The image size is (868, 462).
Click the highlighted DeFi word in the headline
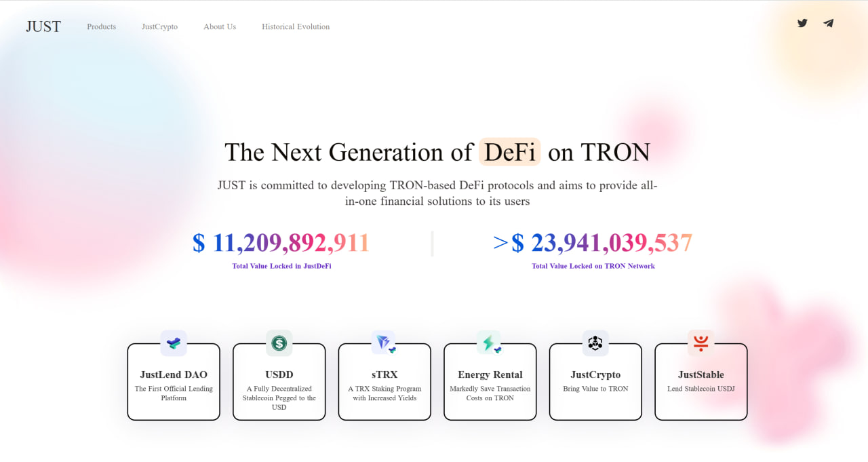point(510,152)
